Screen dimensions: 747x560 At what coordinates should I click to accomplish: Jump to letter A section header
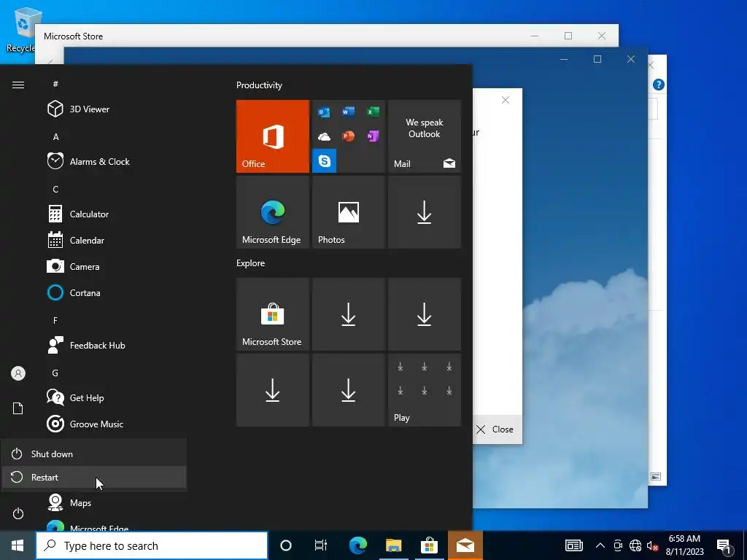click(55, 137)
